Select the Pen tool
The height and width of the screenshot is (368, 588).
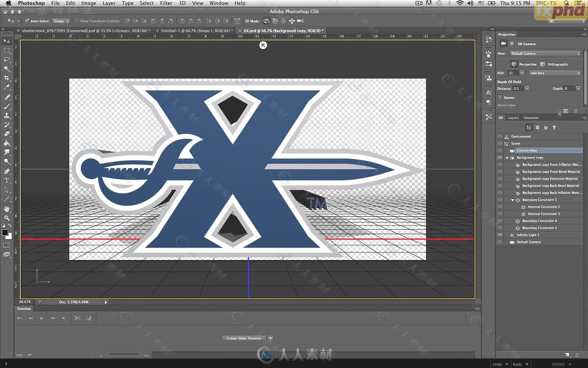tap(7, 171)
